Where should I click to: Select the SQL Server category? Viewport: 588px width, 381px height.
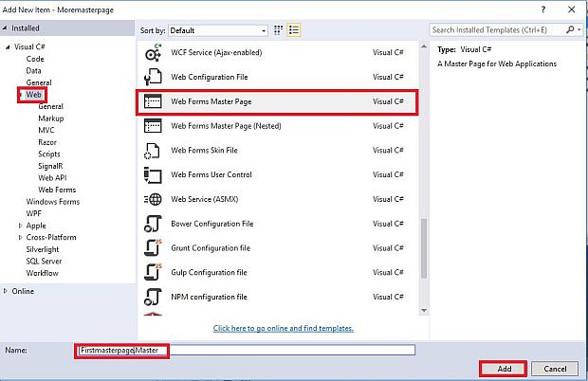click(x=44, y=262)
